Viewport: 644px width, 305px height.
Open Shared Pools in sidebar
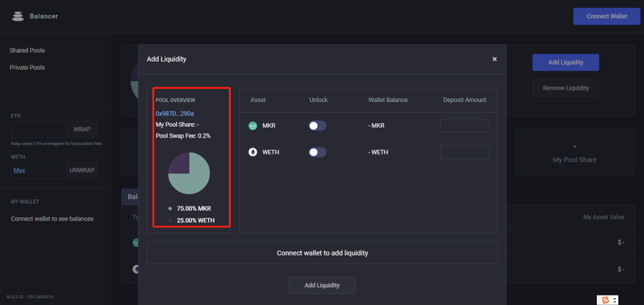[27, 50]
